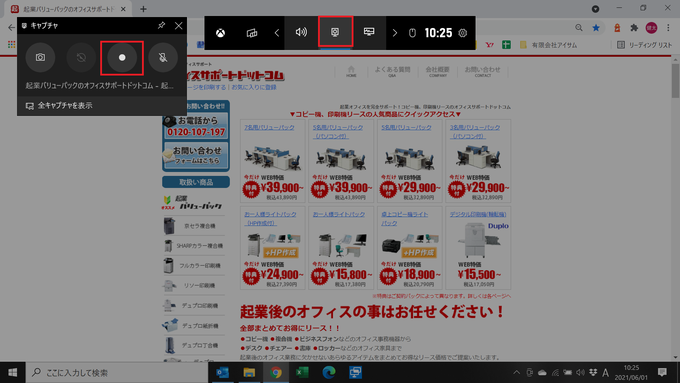The width and height of the screenshot is (680, 383).
Task: Toggle the Capture widget in Game Bar
Action: click(x=335, y=33)
